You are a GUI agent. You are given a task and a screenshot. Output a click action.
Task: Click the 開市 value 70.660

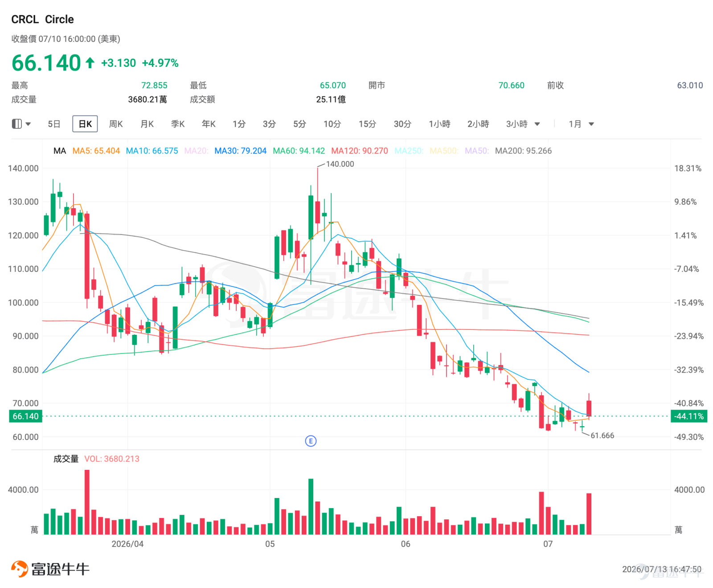coord(512,85)
